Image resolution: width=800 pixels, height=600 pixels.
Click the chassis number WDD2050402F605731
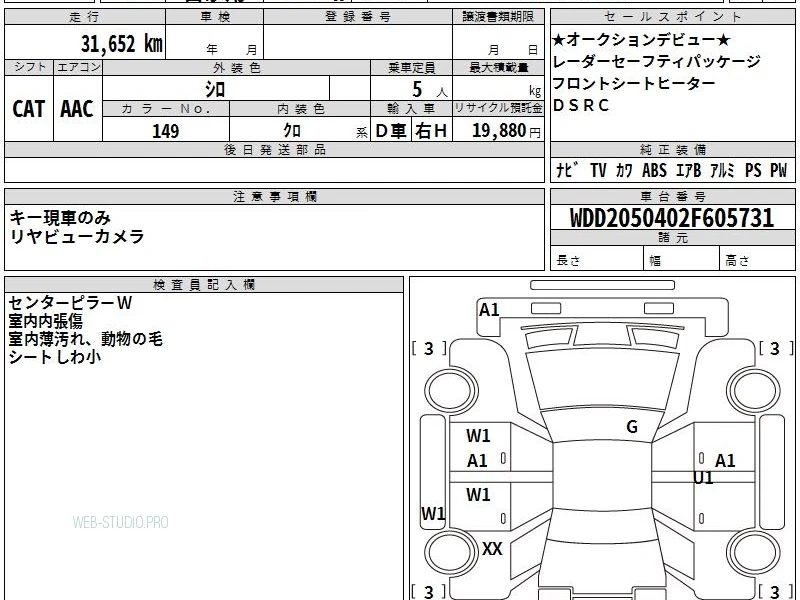point(672,218)
